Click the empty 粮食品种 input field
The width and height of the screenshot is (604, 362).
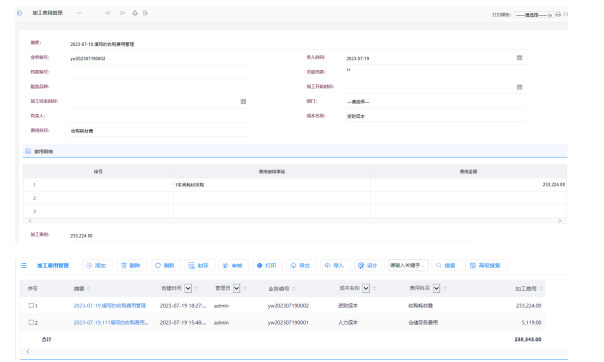point(160,87)
